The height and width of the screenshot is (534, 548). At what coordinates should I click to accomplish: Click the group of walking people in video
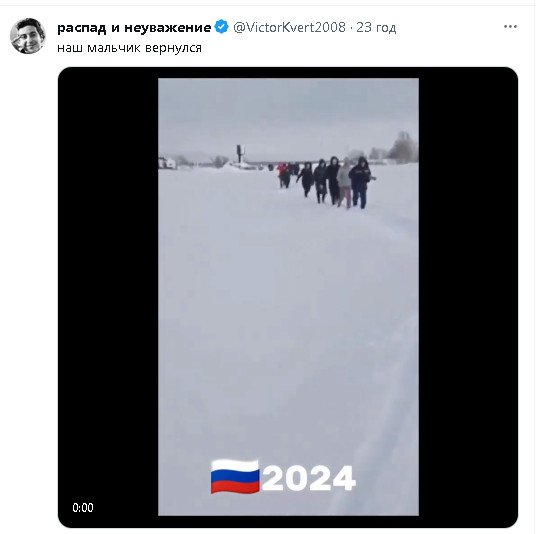(x=325, y=182)
